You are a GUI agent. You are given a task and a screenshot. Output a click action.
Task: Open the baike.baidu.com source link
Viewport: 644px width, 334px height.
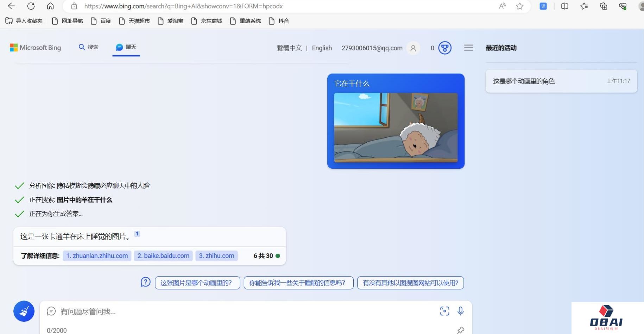(163, 256)
